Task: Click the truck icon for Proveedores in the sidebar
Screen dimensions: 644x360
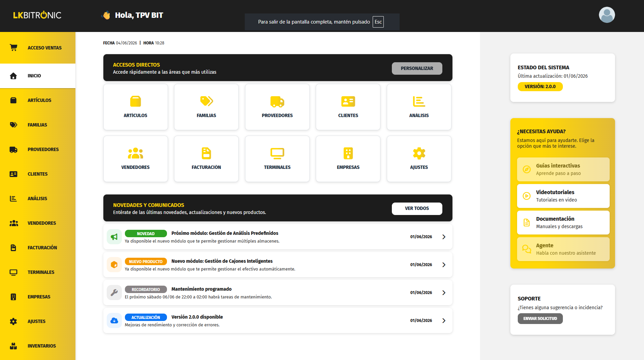Action: pyautogui.click(x=13, y=150)
